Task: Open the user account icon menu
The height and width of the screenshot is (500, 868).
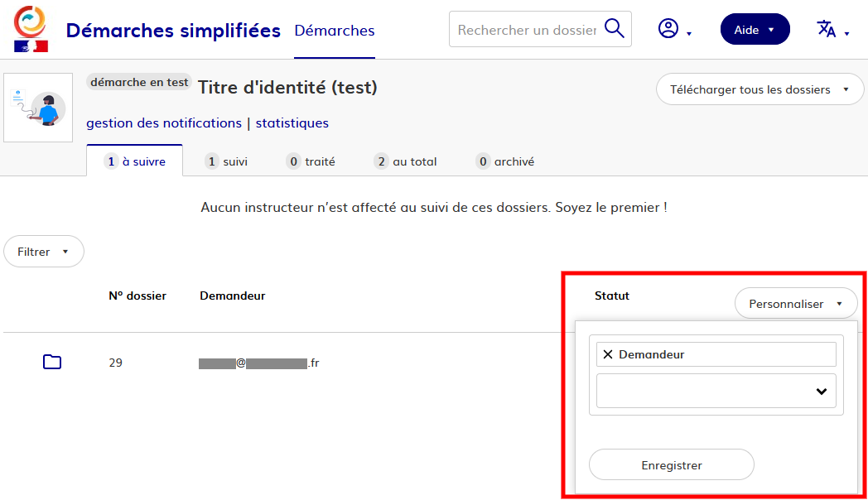Action: 674,30
